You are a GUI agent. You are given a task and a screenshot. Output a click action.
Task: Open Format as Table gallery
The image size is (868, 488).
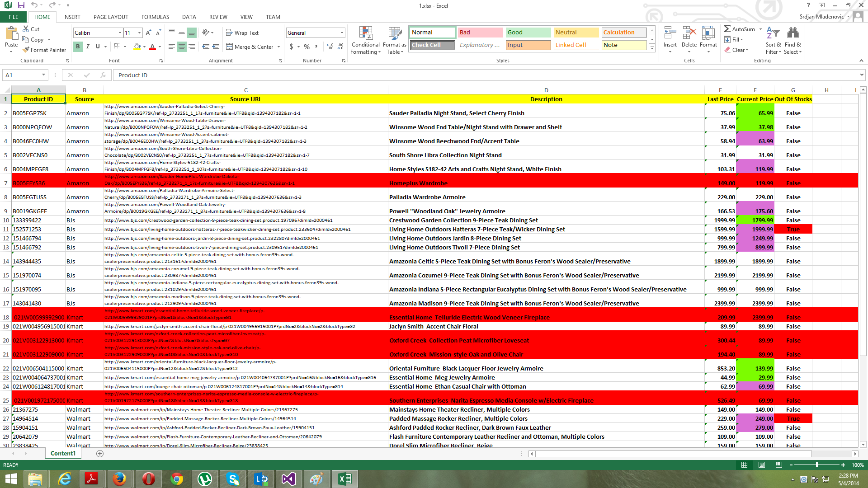tap(394, 41)
